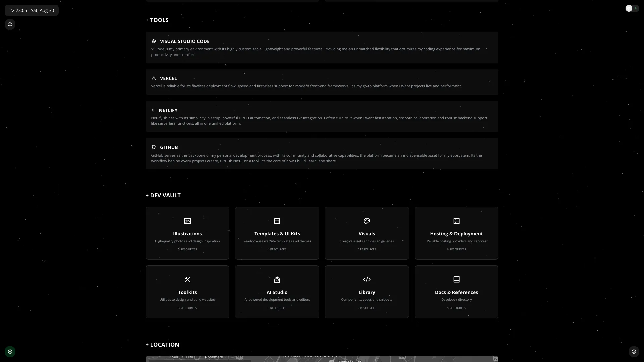Click the Netlify description text
Viewport: 644px width, 362px height.
pyautogui.click(x=319, y=121)
